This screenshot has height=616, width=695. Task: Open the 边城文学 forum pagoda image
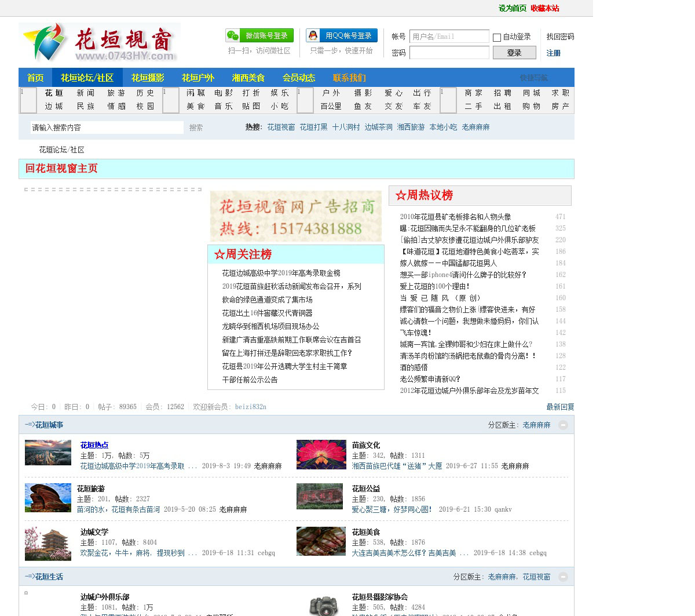[48, 544]
